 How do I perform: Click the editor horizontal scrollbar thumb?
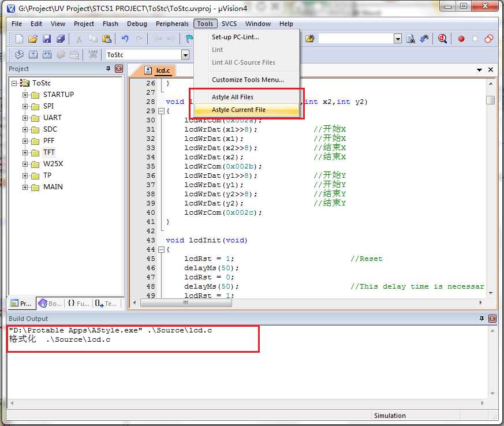click(x=186, y=302)
